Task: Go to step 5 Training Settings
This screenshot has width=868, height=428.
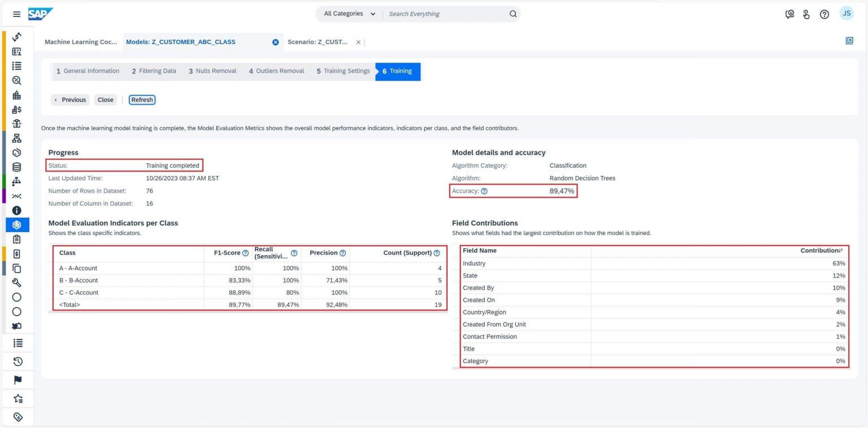Action: (x=343, y=71)
